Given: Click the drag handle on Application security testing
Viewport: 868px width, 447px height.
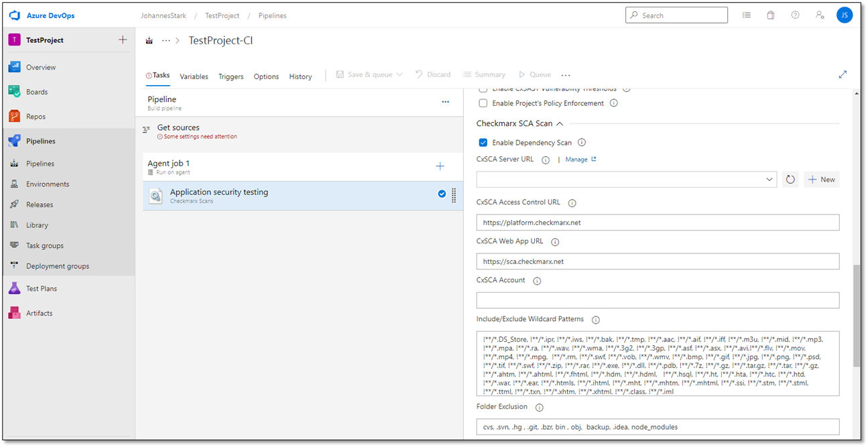Looking at the screenshot, I should tap(454, 194).
